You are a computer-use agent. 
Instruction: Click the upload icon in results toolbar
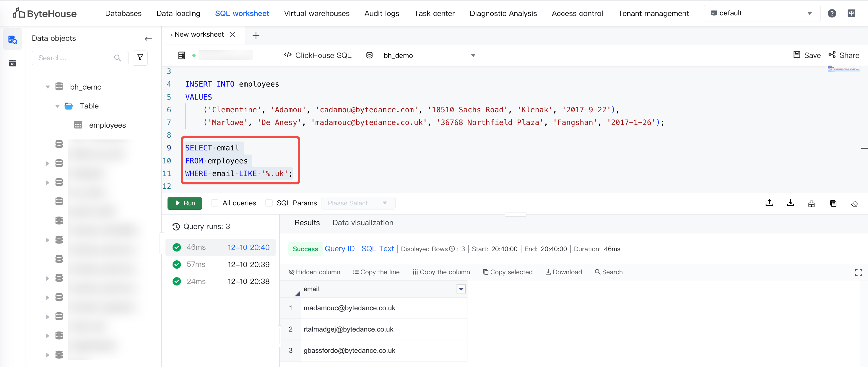[769, 203]
